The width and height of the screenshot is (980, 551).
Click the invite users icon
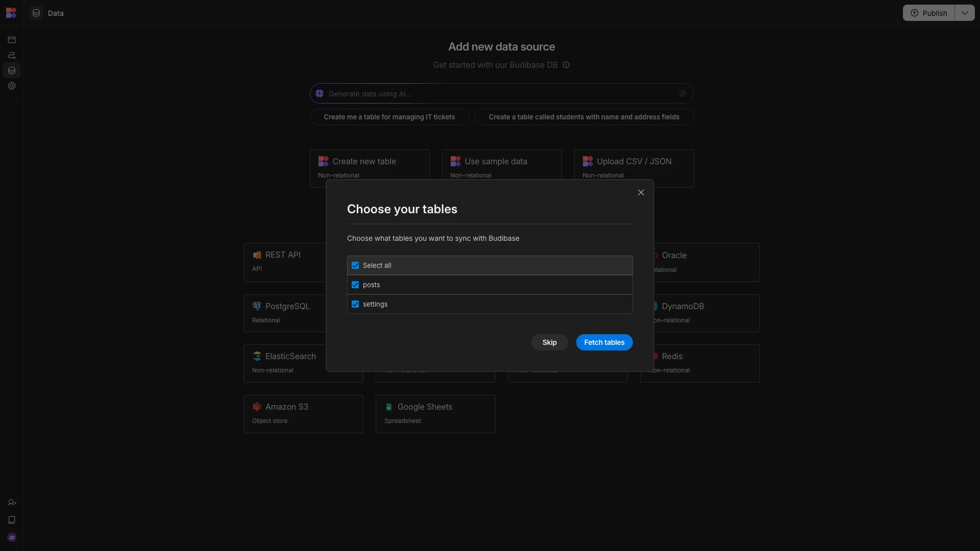pyautogui.click(x=12, y=503)
